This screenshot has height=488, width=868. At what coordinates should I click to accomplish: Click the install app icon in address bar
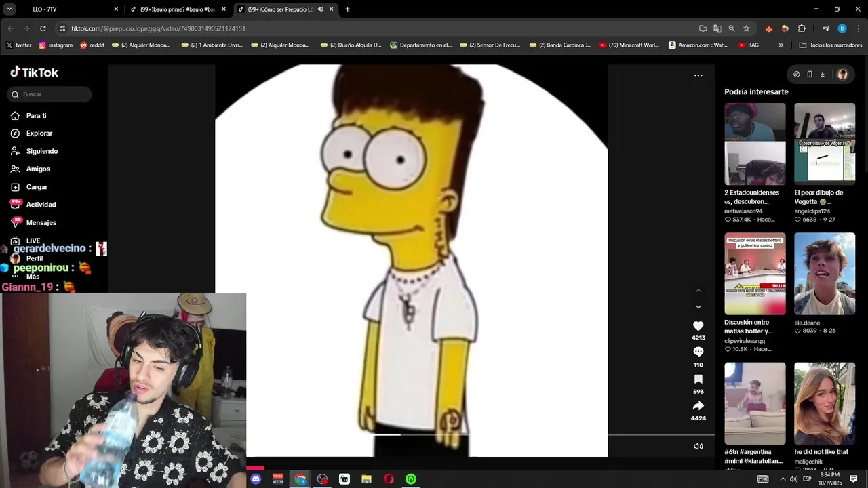click(x=703, y=28)
